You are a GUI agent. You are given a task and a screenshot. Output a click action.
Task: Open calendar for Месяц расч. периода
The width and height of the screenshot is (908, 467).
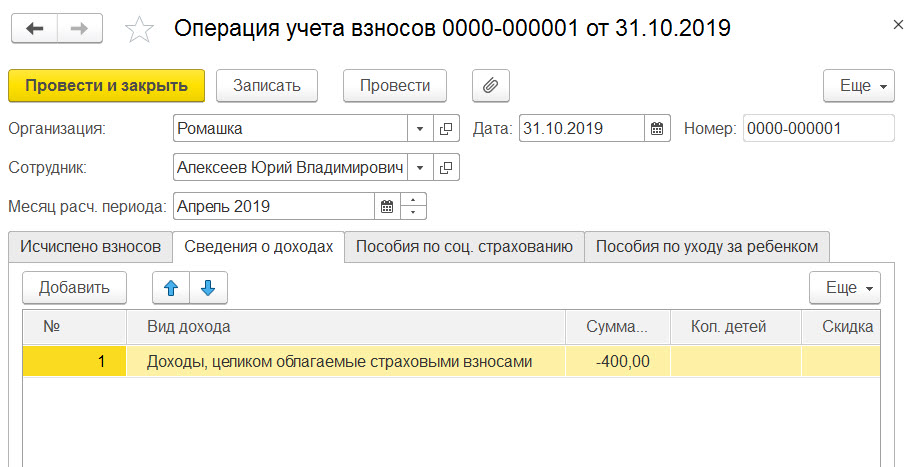(x=387, y=207)
